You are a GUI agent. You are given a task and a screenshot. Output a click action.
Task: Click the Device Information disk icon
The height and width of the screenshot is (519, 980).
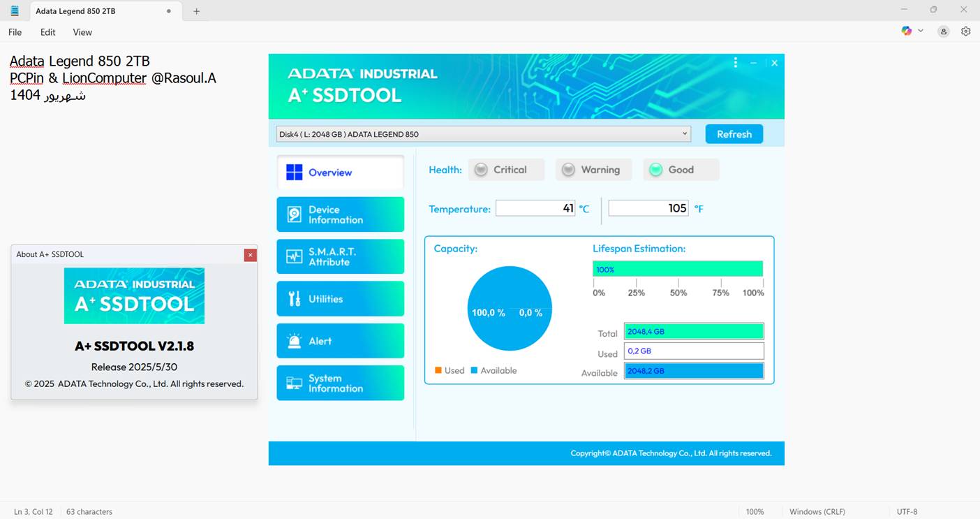(295, 214)
